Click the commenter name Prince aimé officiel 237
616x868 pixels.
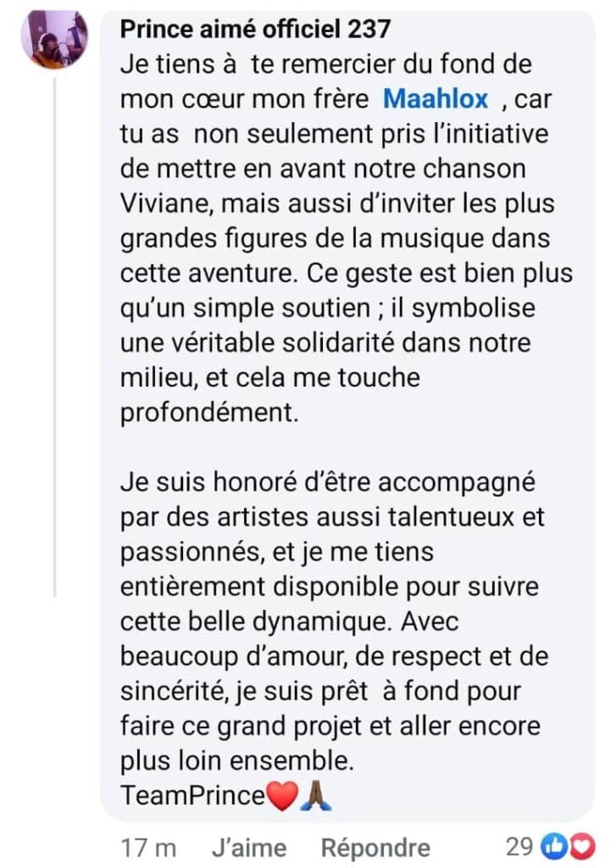255,29
